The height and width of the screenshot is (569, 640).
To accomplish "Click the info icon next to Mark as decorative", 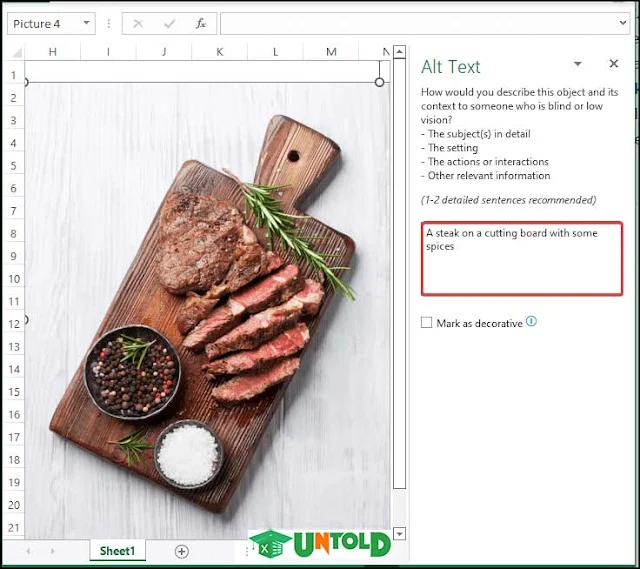I will coord(531,321).
